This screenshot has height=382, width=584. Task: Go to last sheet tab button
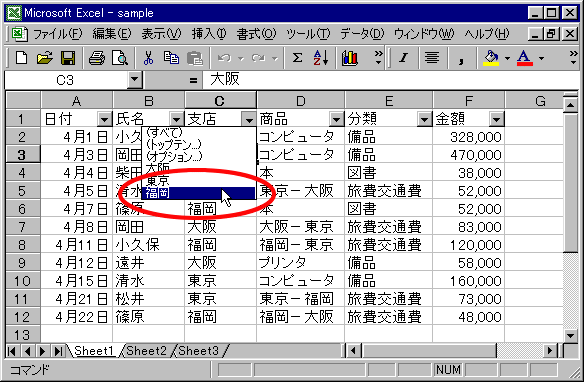pos(58,351)
